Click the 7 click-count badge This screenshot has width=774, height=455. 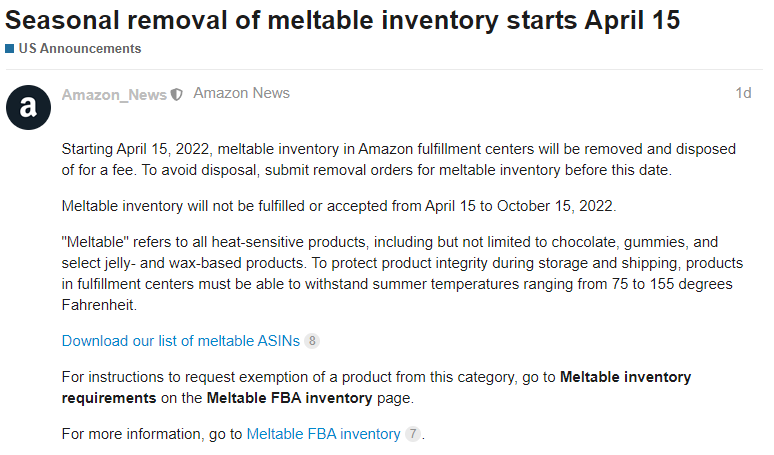click(x=413, y=435)
